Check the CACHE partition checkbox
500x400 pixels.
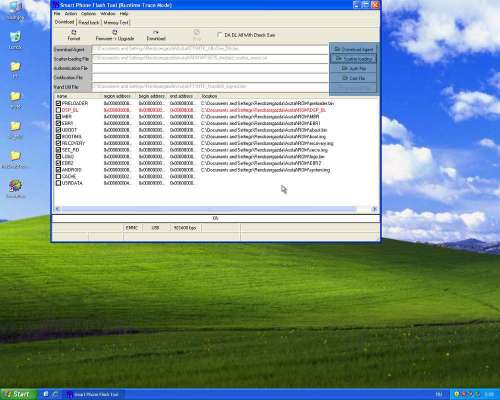[x=58, y=176]
